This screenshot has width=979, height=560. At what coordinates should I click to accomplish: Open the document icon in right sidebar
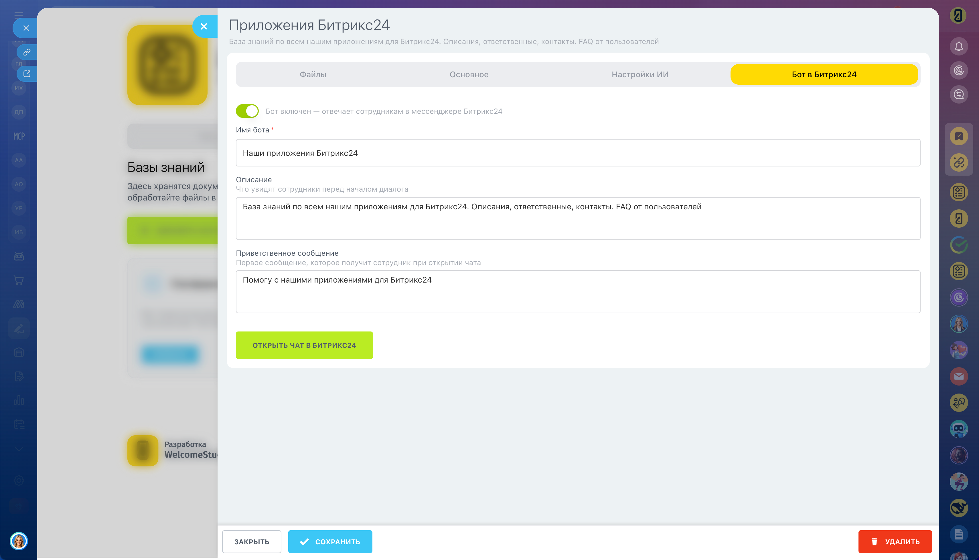tap(959, 534)
